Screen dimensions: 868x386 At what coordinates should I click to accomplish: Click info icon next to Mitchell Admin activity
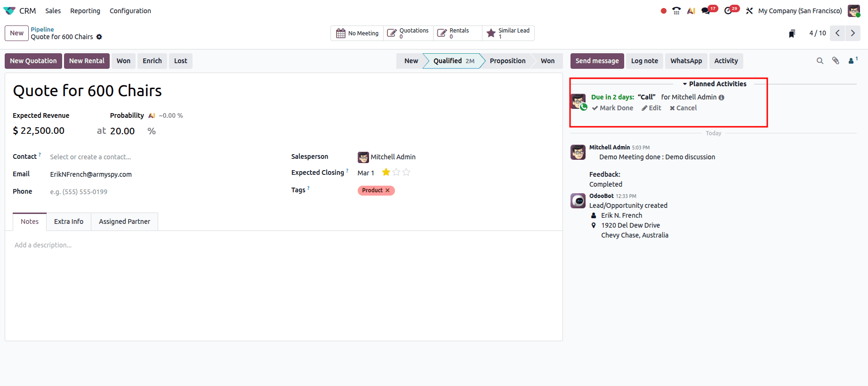point(722,98)
